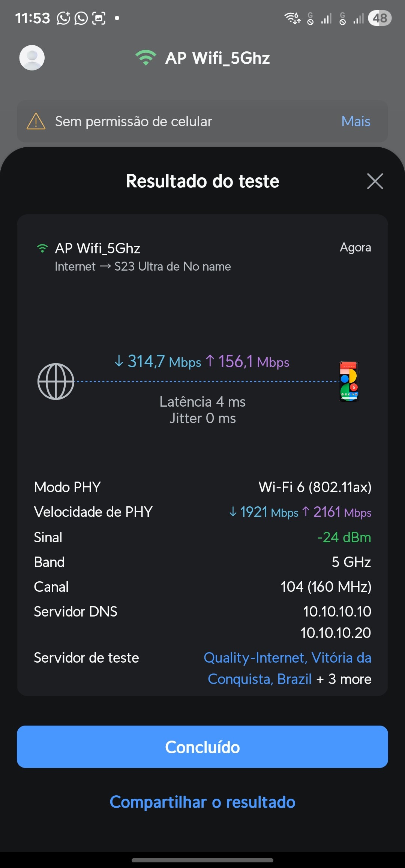405x868 pixels.
Task: Tap the profile avatar icon
Action: [32, 58]
